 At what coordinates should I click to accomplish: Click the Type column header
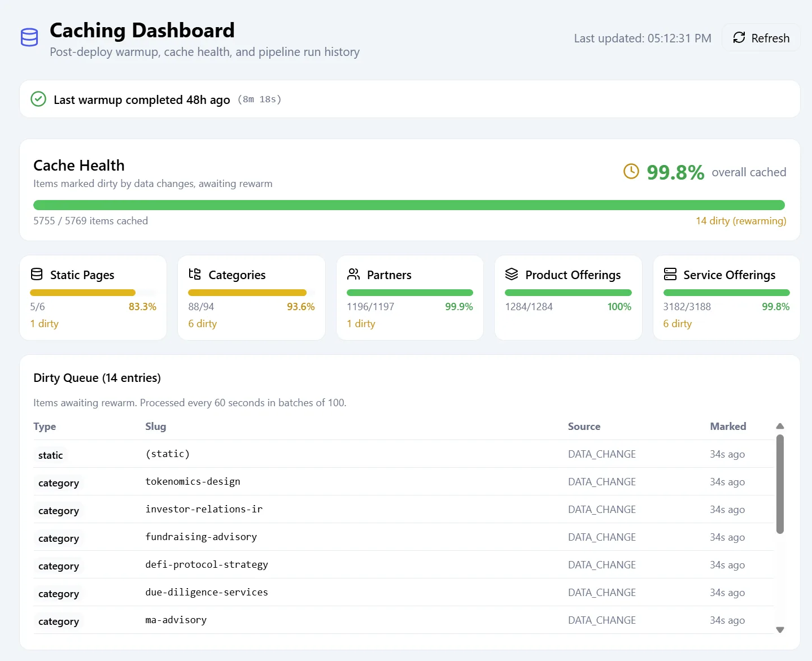tap(45, 427)
